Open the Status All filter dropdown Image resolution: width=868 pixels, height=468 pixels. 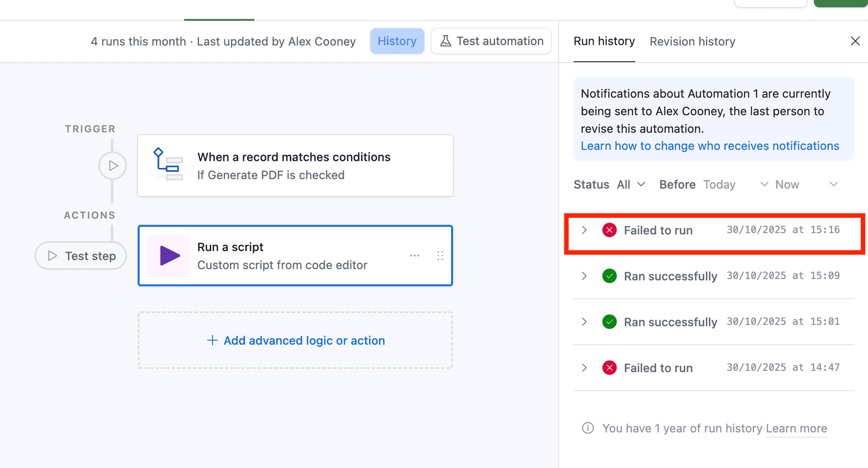tap(631, 184)
